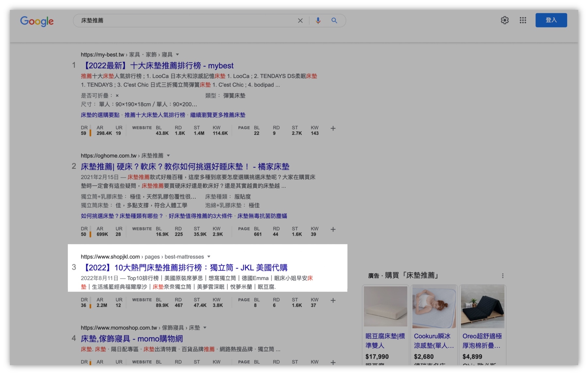The height and width of the screenshot is (375, 588).
Task: Open the Google apps grid icon
Action: 523,20
